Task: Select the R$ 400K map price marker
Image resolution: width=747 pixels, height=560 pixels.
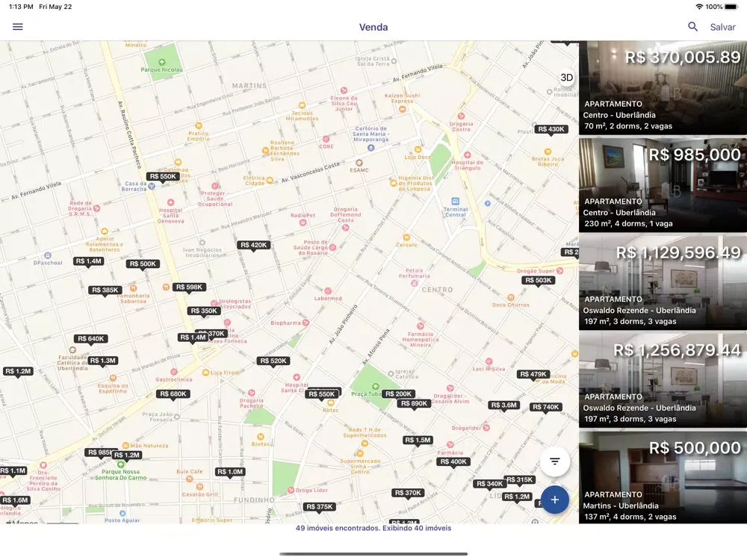Action: 453,461
